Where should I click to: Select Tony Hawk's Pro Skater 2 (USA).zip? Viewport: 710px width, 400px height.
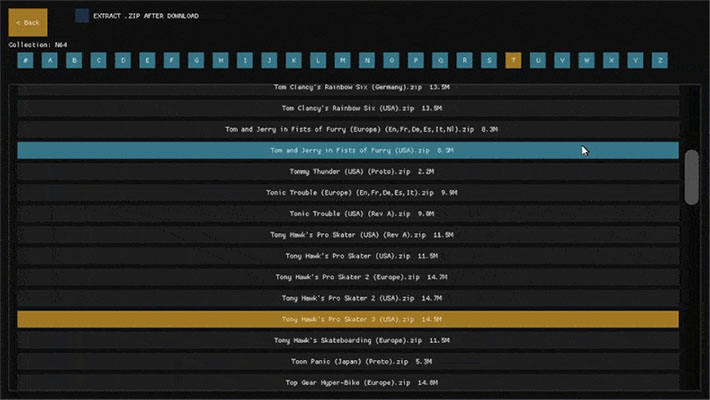point(348,298)
